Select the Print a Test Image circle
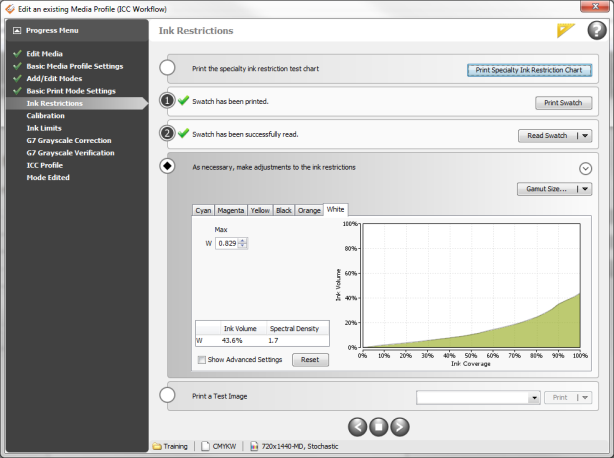Screen dimensions: 614x458 (168, 396)
